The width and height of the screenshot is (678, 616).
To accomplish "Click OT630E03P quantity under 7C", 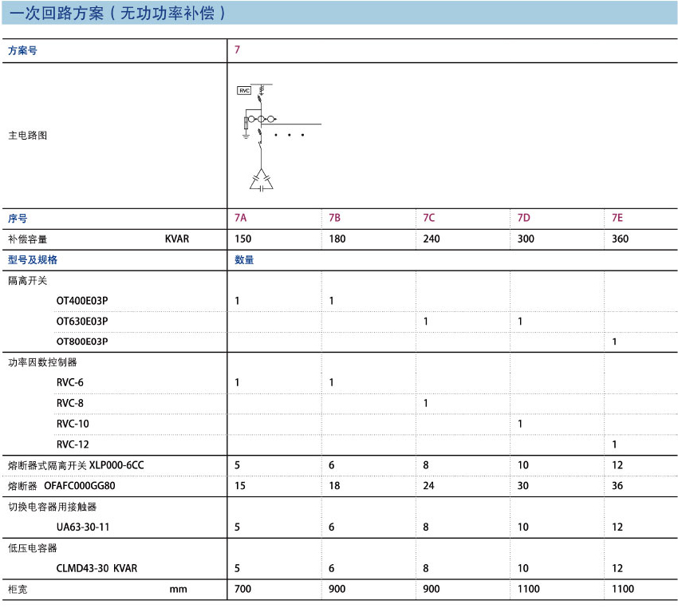I will (425, 322).
